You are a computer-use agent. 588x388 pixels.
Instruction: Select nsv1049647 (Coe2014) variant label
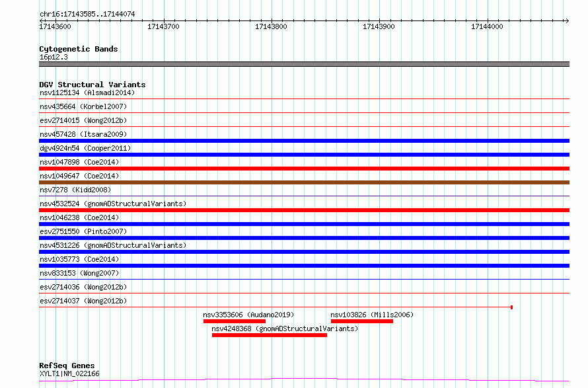79,176
